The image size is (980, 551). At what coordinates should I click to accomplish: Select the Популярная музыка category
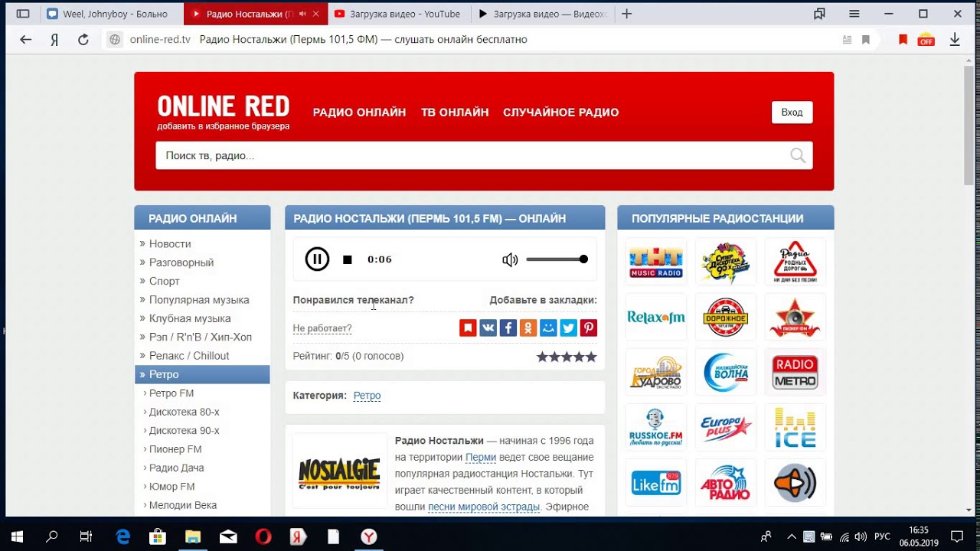pos(199,300)
